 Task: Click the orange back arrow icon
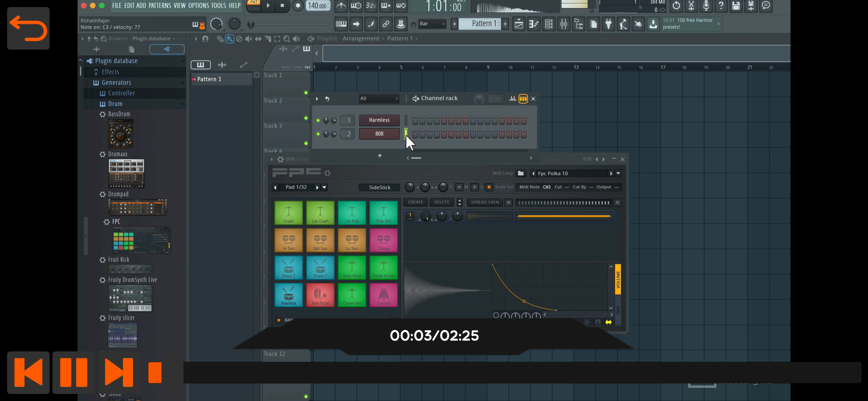(x=28, y=28)
